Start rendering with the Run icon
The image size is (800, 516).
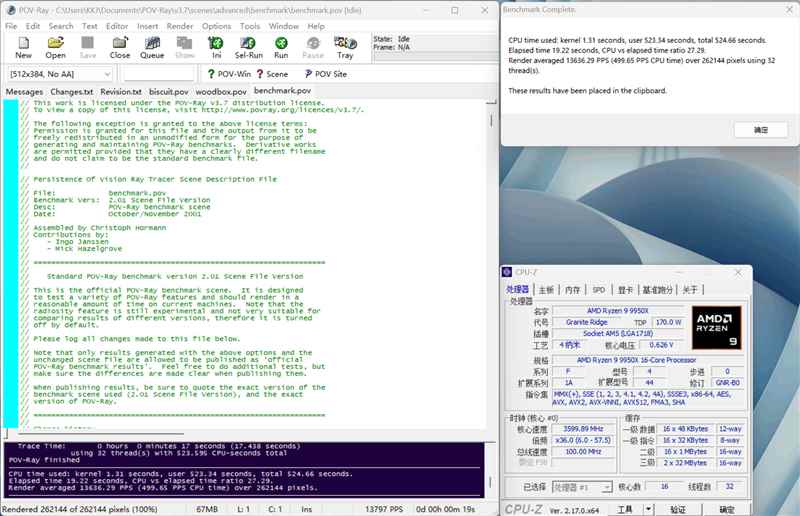tap(281, 46)
